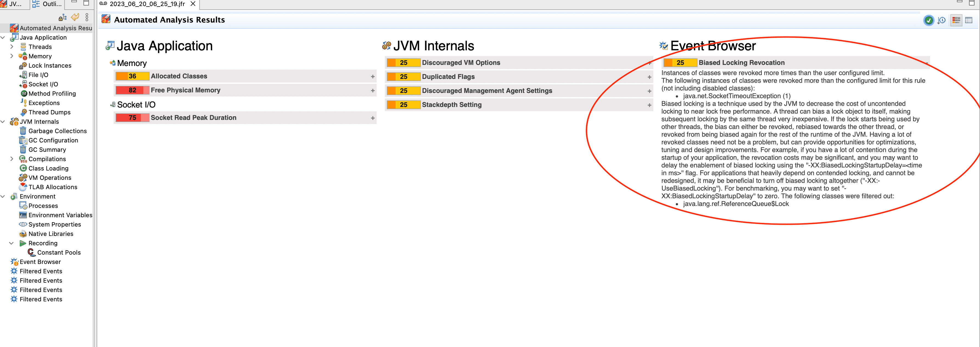This screenshot has width=980, height=347.
Task: Click the Java Application heading link
Action: pos(164,46)
